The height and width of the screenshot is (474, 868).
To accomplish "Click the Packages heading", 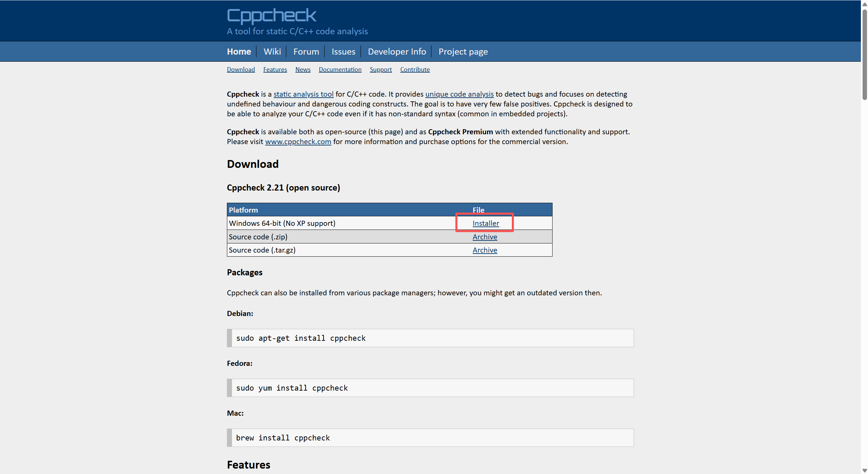I will (x=245, y=273).
